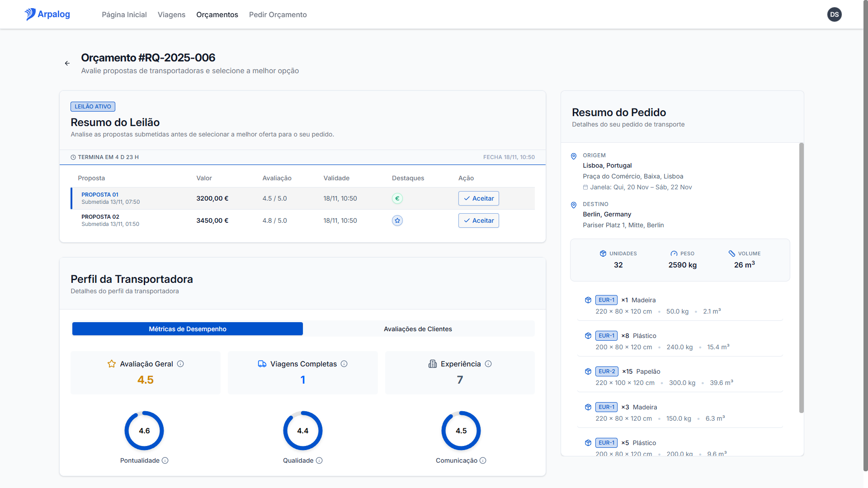Navigate to Página Inicial
This screenshot has height=488, width=868.
(x=124, y=14)
